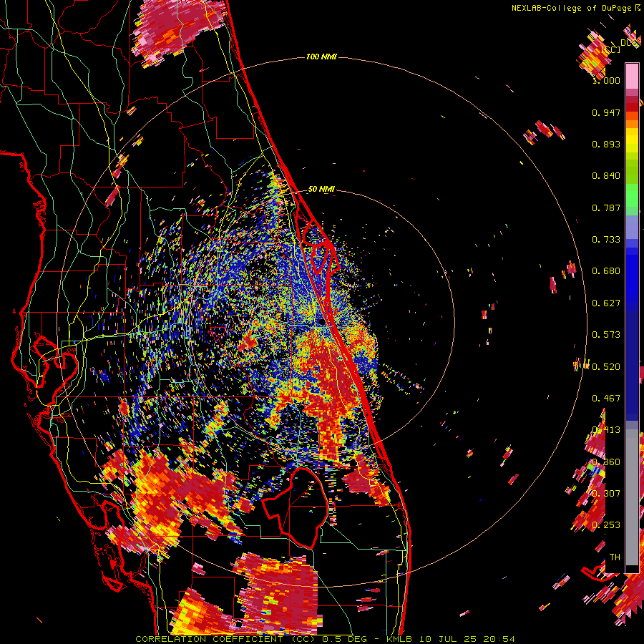The width and height of the screenshot is (644, 644).
Task: Click the 50 NMI range ring label
Action: click(x=321, y=189)
